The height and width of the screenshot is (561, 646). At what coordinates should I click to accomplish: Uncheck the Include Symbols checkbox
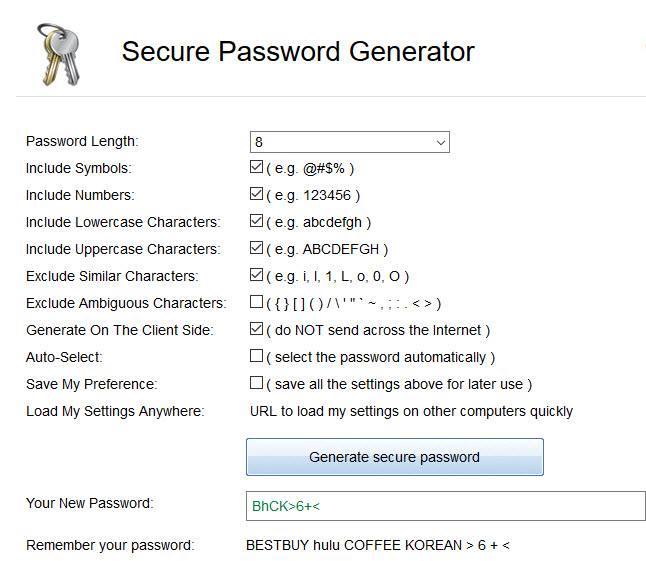(x=256, y=167)
